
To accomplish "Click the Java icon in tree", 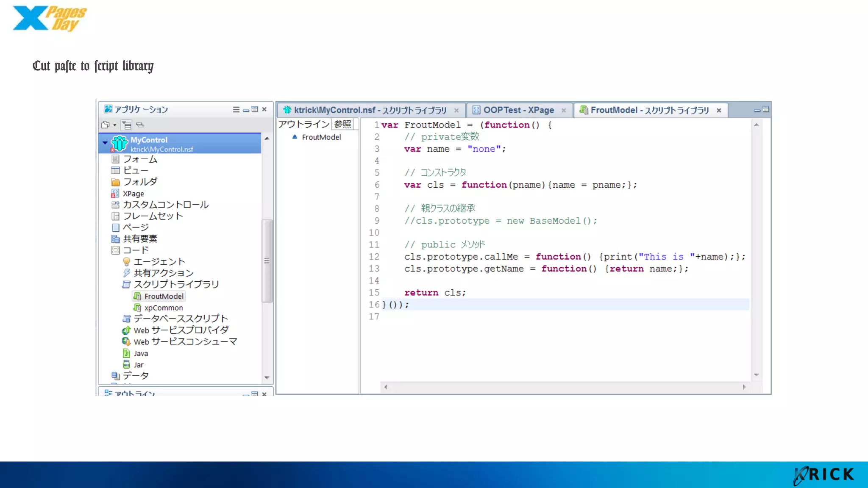I will coord(126,353).
